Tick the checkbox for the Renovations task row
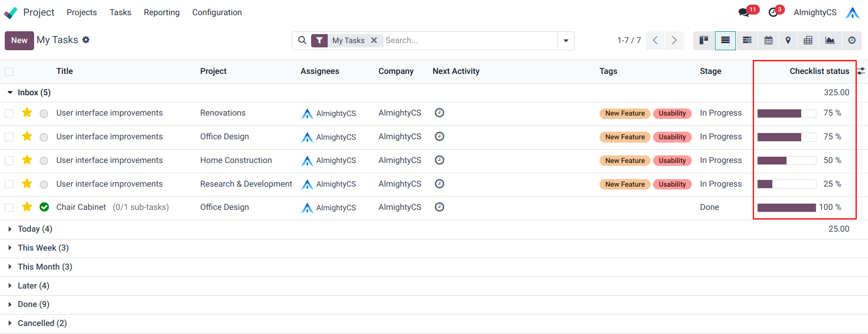868x334 pixels. click(x=9, y=113)
